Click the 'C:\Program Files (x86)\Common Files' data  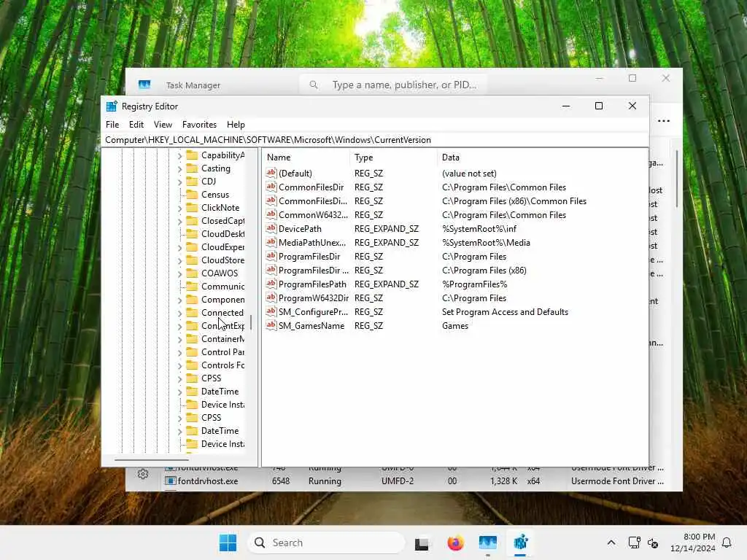(x=514, y=201)
